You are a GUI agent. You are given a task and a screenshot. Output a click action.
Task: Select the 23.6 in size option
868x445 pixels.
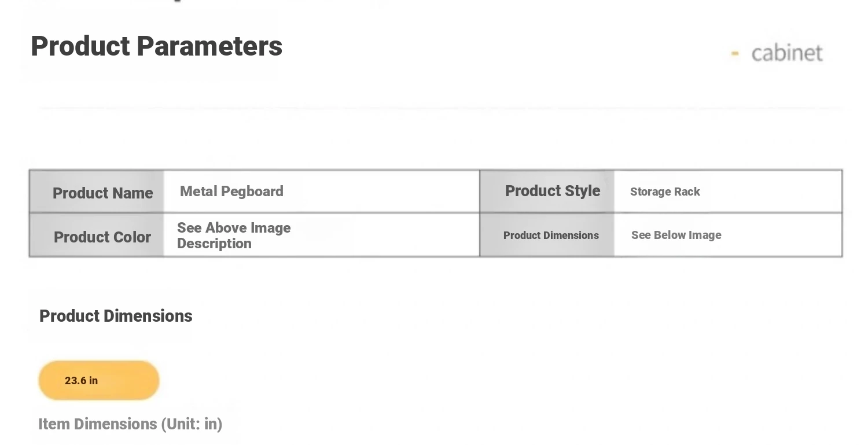tap(98, 380)
